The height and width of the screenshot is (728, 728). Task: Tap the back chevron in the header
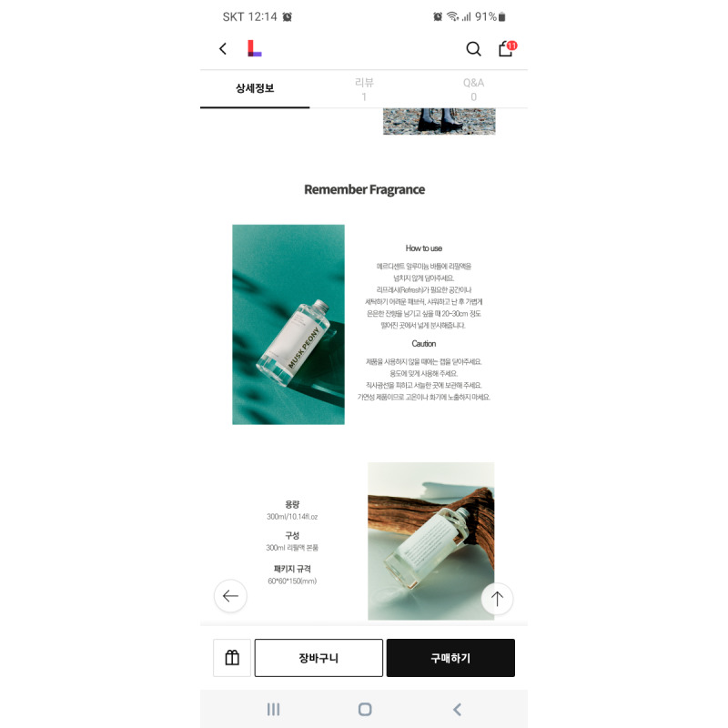(x=223, y=49)
